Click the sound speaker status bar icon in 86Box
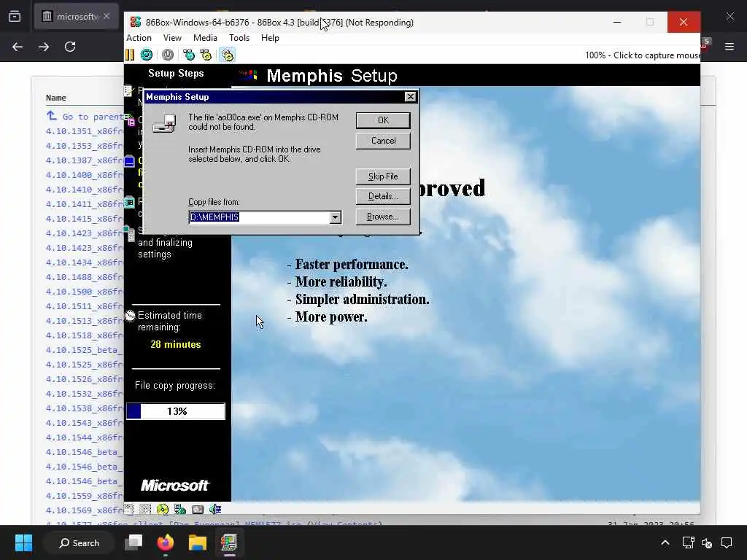This screenshot has height=560, width=747. tap(215, 509)
